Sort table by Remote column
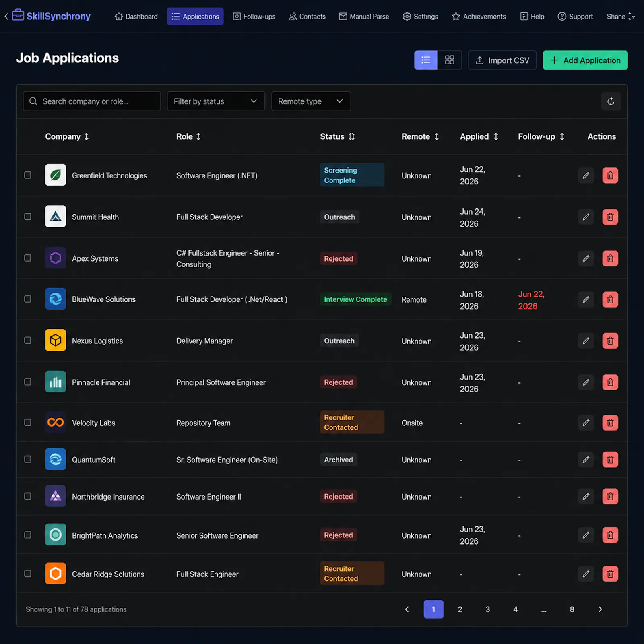 (x=420, y=137)
